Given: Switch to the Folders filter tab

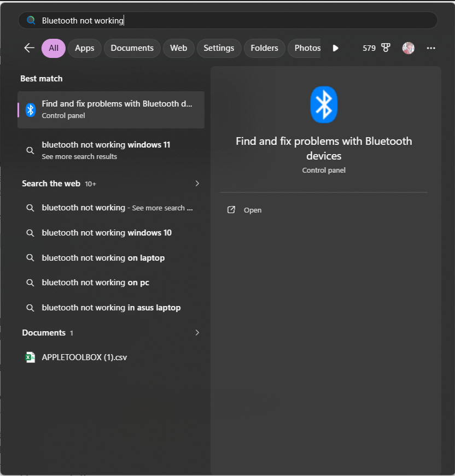Looking at the screenshot, I should pos(264,48).
